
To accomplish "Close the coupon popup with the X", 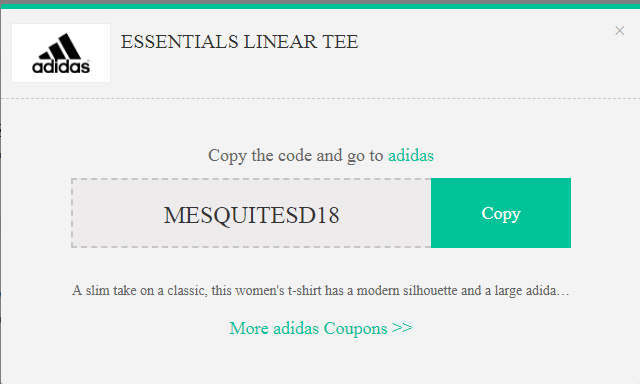I will click(x=619, y=31).
